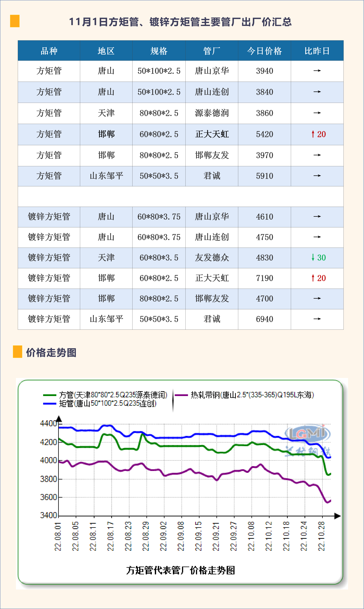Screen dimensions: 364x609
Task: Click the blue legend line for 矩管 连创
Action: click(x=50, y=403)
